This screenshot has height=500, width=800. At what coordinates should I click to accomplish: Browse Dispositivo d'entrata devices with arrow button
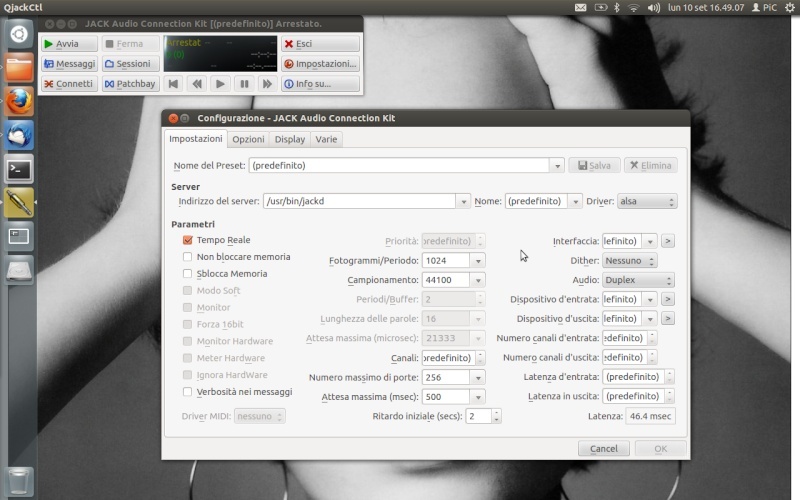pyautogui.click(x=668, y=299)
